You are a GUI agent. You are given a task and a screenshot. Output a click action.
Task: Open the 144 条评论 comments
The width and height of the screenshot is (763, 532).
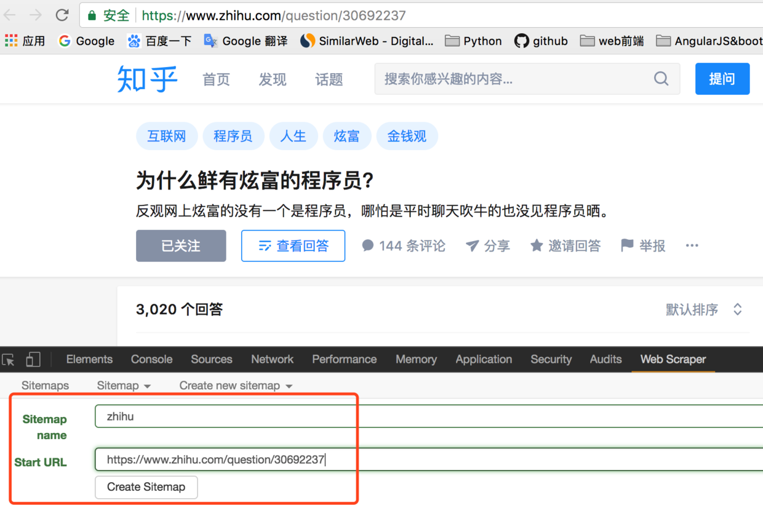click(x=404, y=246)
